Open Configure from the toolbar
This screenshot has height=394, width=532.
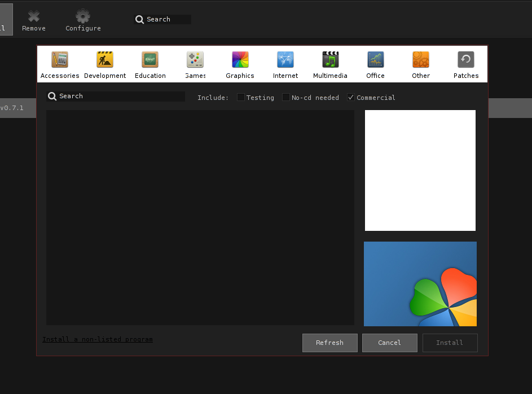coord(82,19)
